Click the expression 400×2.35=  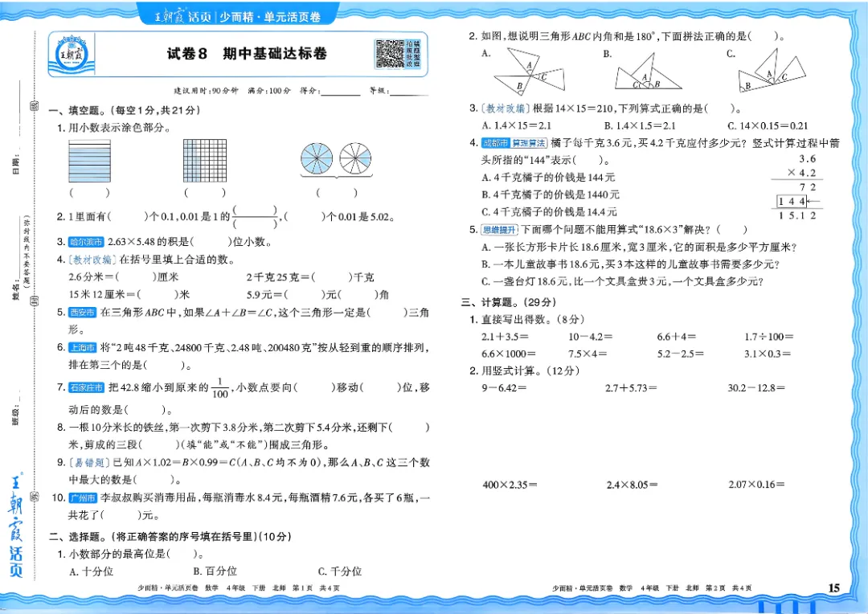(510, 485)
